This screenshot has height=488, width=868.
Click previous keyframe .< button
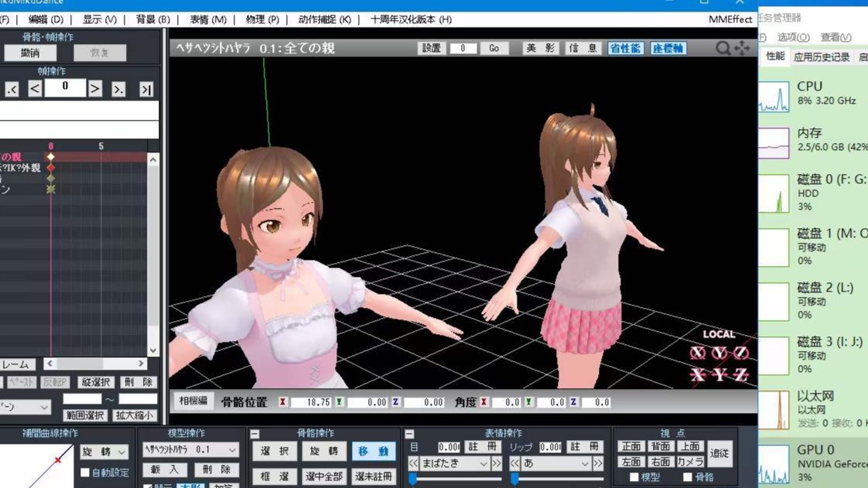[x=12, y=90]
